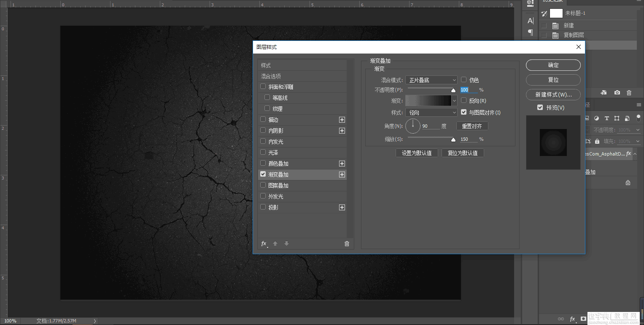The image size is (644, 325).
Task: Click the plus icon beside 渐变叠加
Action: (342, 175)
